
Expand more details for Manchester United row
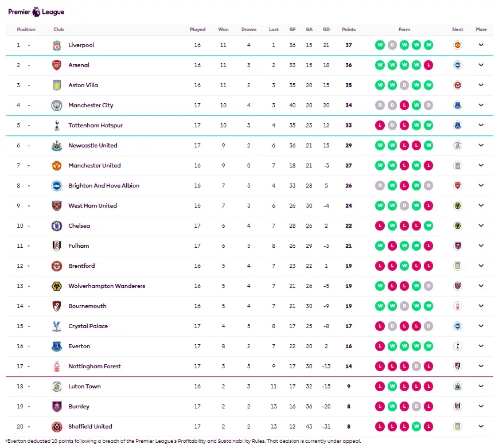481,165
